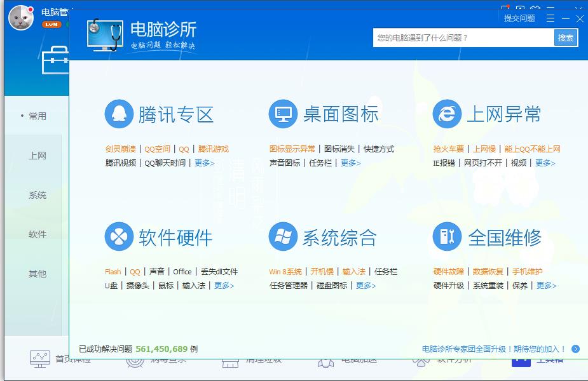588x381 pixels.
Task: Click the clover icon beside 软件硬件
Action: pyautogui.click(x=119, y=236)
